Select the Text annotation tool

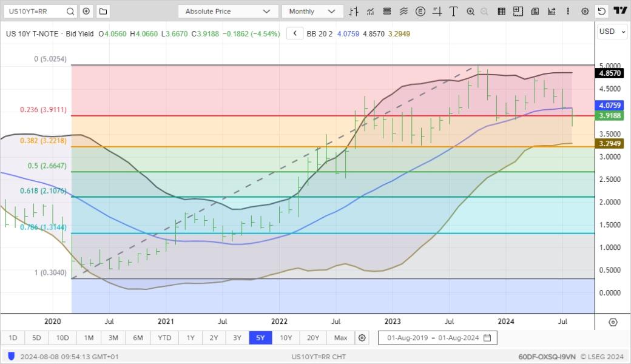454,12
